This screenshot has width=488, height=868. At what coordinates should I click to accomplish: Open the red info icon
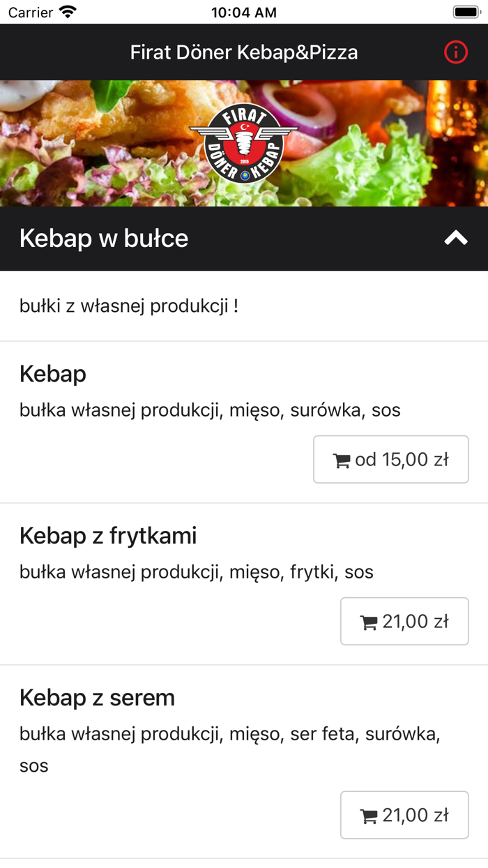tap(456, 52)
